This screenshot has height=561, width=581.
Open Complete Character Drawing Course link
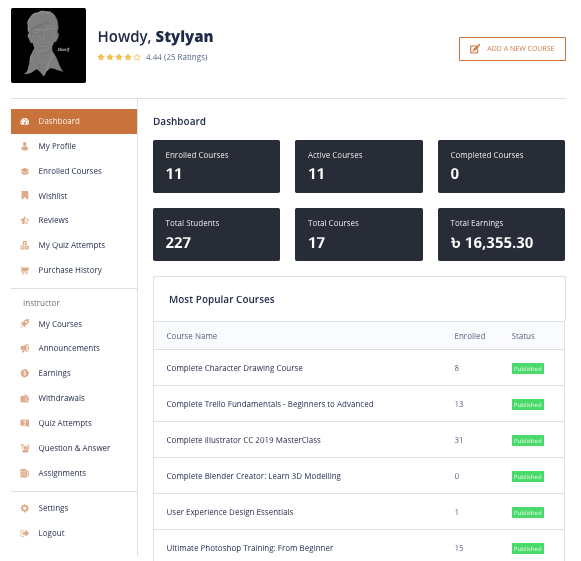tap(234, 368)
